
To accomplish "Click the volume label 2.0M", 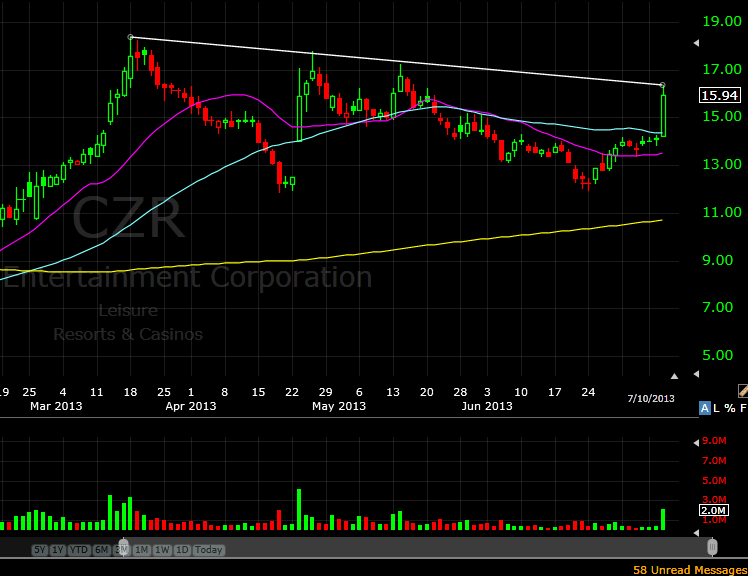I will (714, 510).
